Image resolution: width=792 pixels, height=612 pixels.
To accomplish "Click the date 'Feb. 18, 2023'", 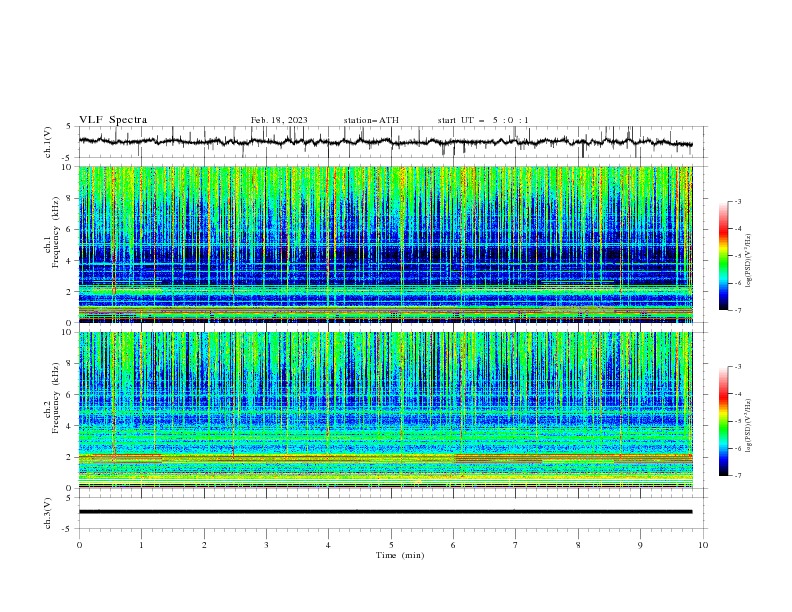I will (x=279, y=120).
